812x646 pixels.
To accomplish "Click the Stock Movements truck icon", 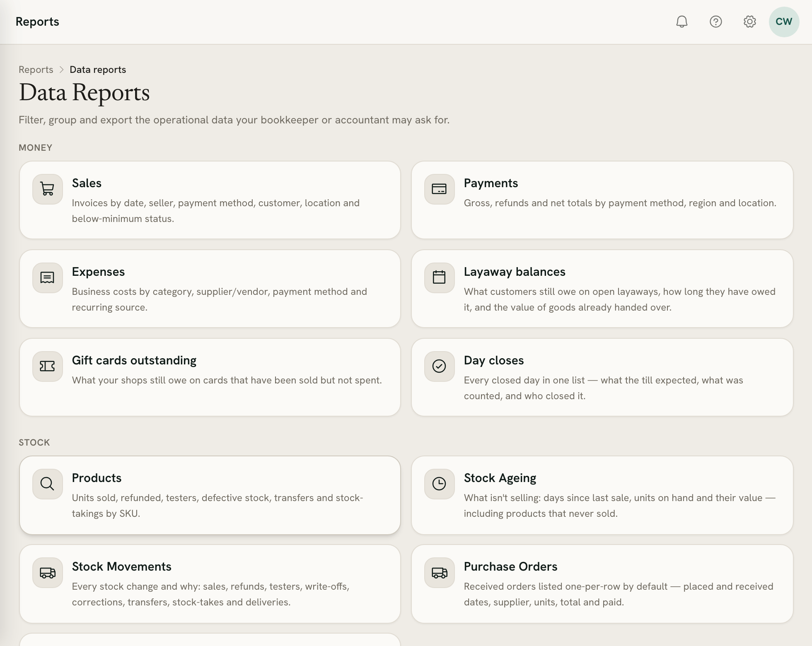I will [x=48, y=573].
